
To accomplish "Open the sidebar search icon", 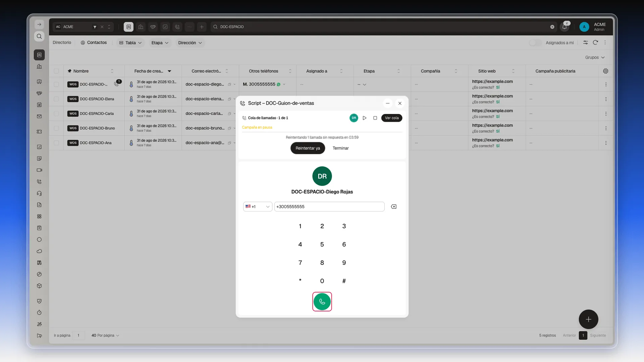I will pyautogui.click(x=39, y=36).
